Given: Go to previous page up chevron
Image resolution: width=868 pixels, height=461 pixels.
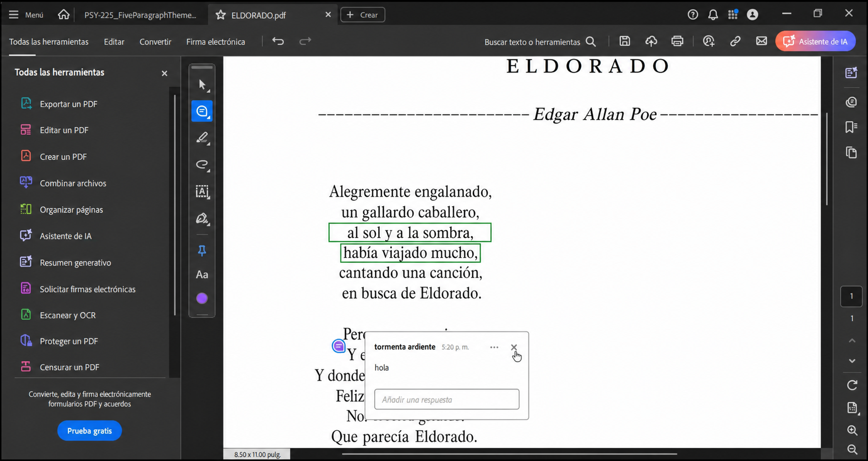Looking at the screenshot, I should [852, 341].
